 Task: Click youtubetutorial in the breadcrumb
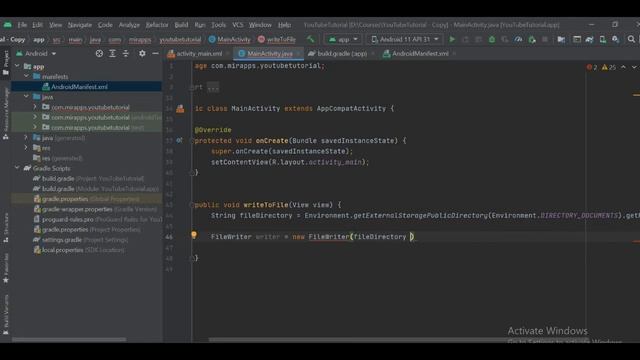(180, 40)
